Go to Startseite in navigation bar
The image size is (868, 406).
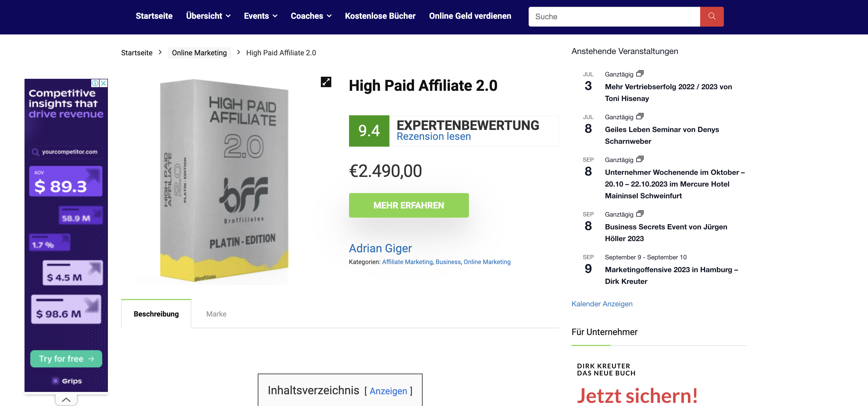click(x=154, y=16)
